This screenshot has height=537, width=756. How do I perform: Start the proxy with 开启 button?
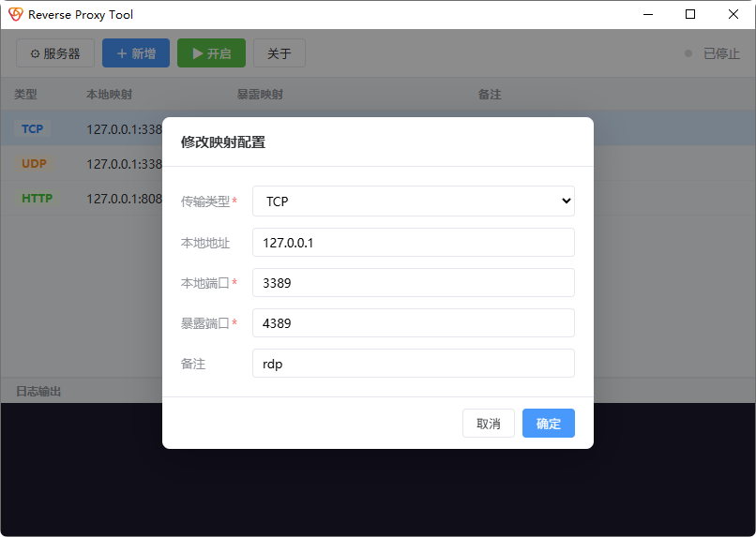211,53
